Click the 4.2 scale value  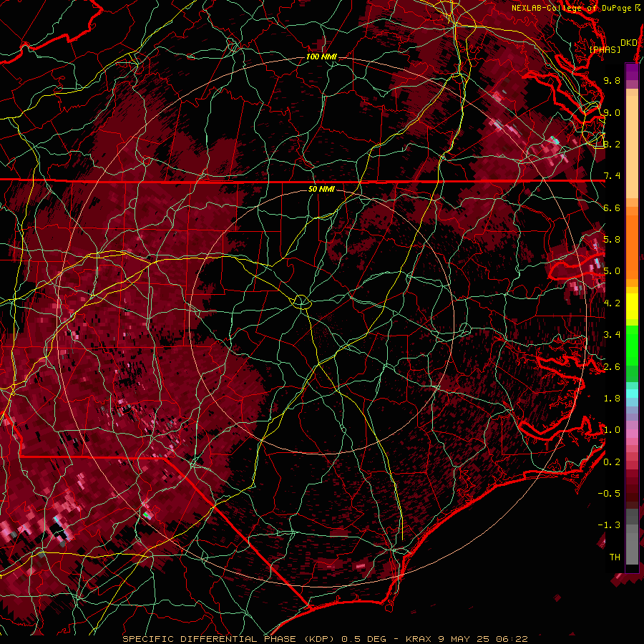612,303
